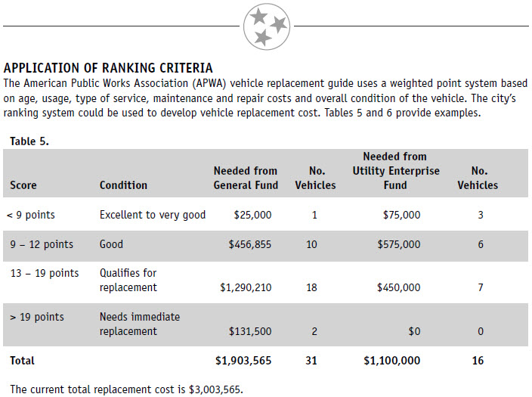Image resolution: width=532 pixels, height=397 pixels.
Task: Click the Table 5 label
Action: pyautogui.click(x=29, y=141)
